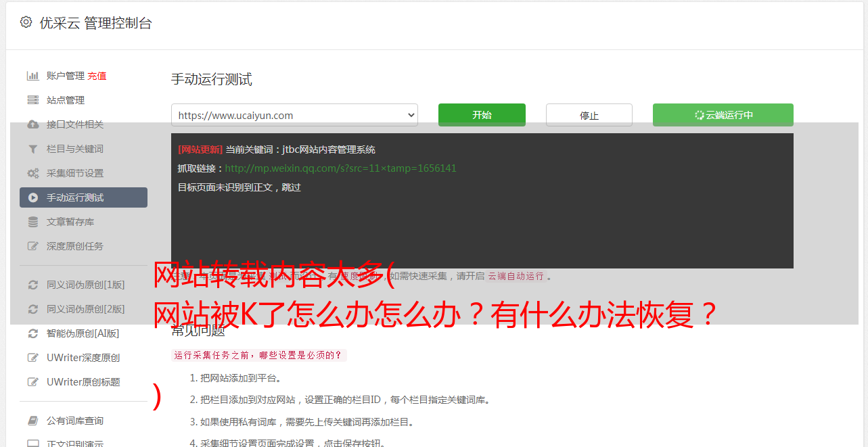This screenshot has width=868, height=447.
Task: Click the gears icon for 采集细节设置
Action: 32,173
